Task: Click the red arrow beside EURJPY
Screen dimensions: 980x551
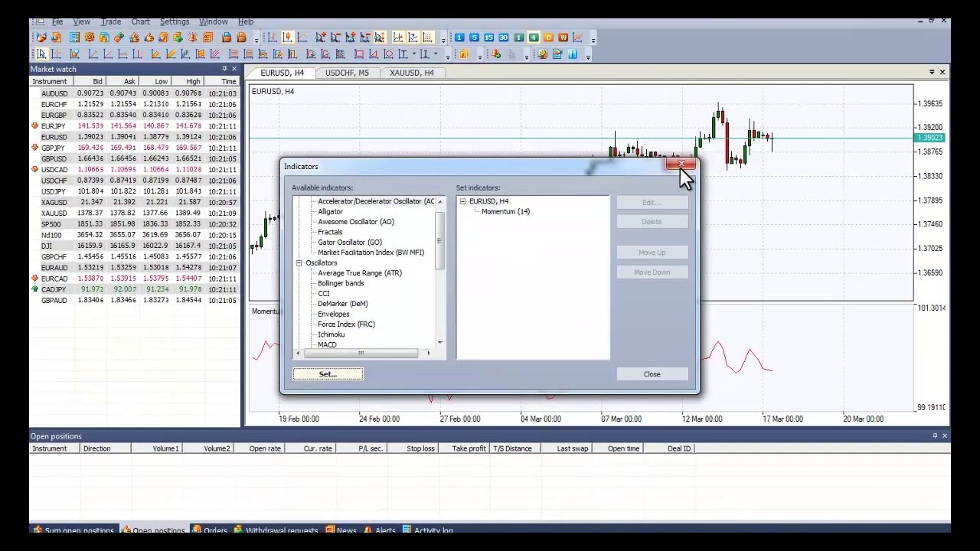Action: pyautogui.click(x=34, y=126)
